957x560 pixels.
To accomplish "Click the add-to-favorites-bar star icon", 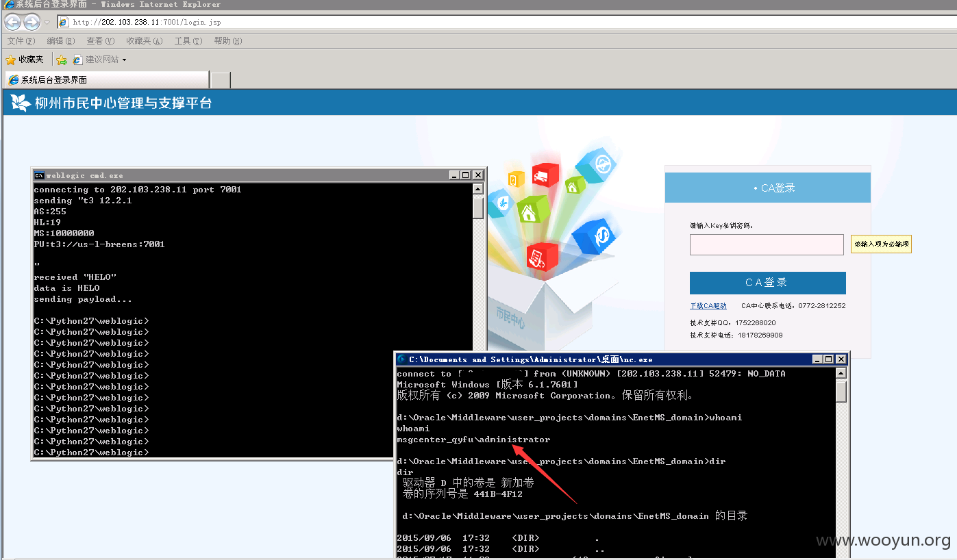I will pos(62,60).
